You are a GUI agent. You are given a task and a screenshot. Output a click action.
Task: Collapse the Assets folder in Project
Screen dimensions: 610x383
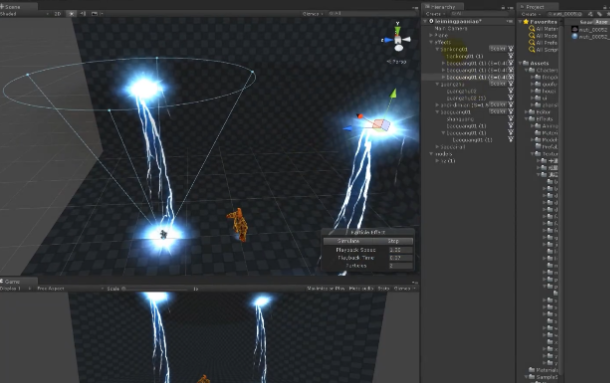[521, 63]
